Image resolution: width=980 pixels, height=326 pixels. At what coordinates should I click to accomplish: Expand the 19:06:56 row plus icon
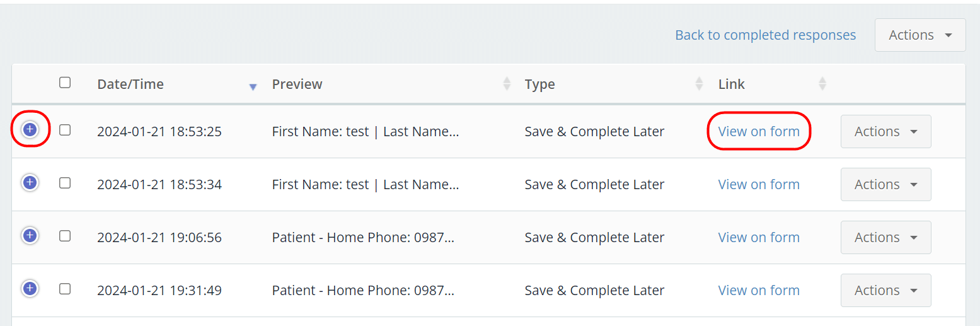point(30,236)
